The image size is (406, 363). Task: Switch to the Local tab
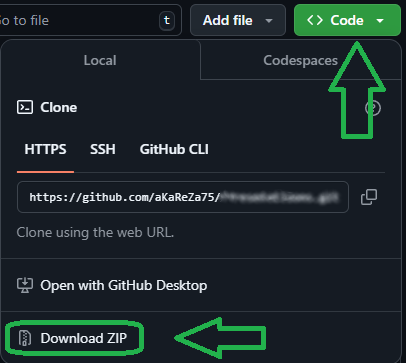[100, 60]
